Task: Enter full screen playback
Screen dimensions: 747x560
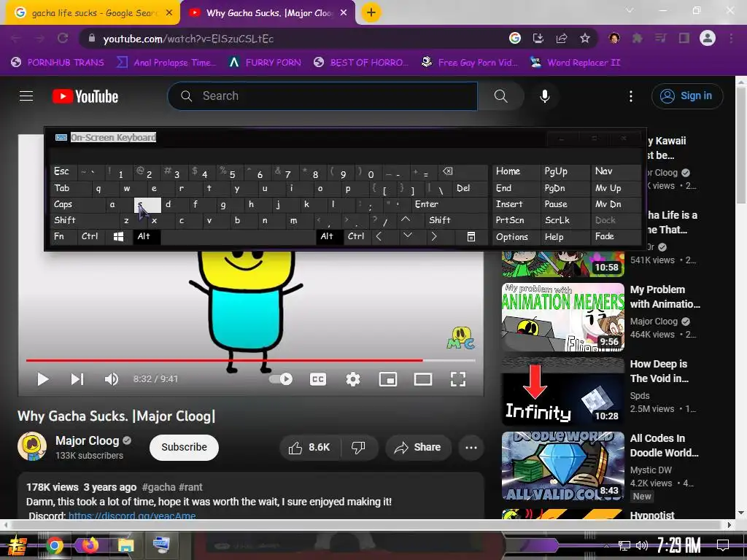Action: coord(458,379)
